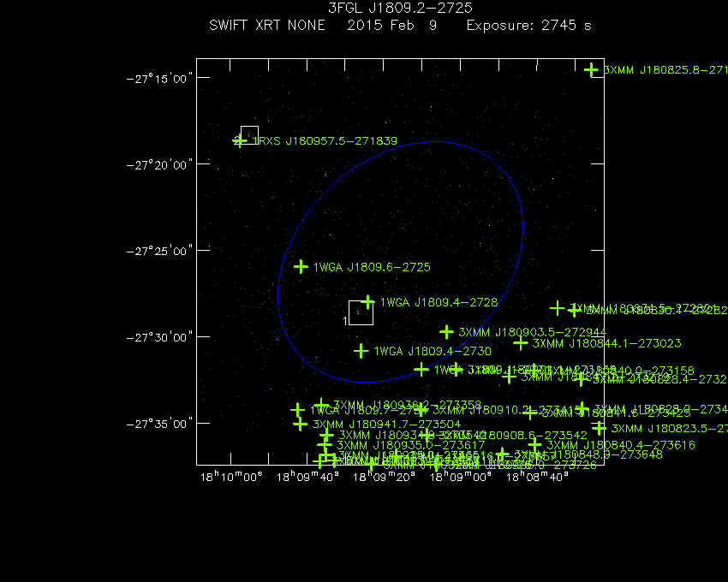This screenshot has height=582, width=728.
Task: Click the right ascension label 18h09m40s
Action: click(x=307, y=477)
